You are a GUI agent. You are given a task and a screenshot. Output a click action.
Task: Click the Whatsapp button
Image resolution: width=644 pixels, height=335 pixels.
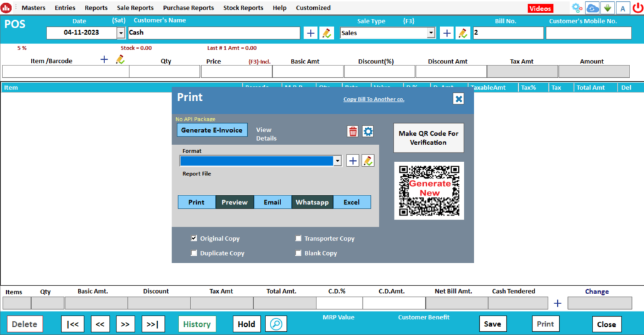coord(312,202)
